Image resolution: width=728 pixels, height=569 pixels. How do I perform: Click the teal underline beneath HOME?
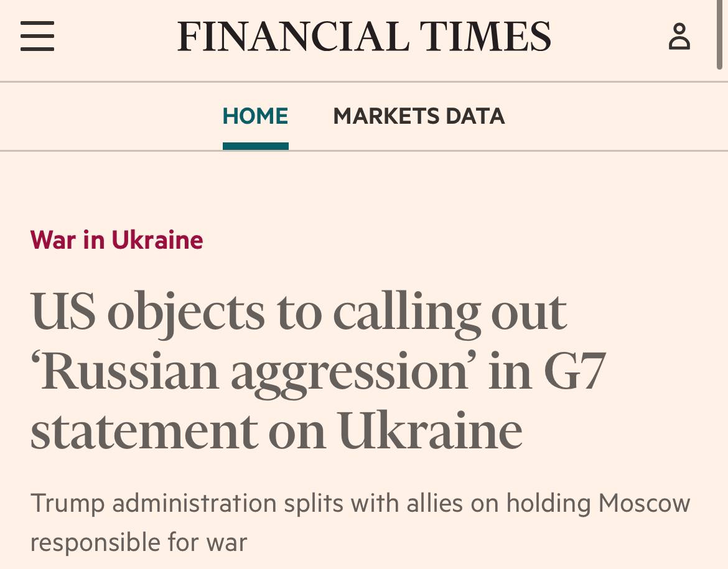click(x=255, y=146)
